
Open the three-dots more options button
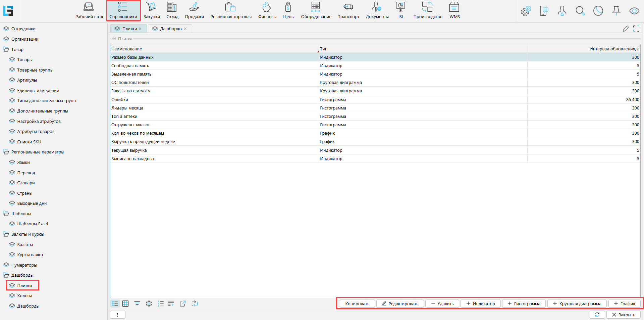pyautogui.click(x=117, y=315)
